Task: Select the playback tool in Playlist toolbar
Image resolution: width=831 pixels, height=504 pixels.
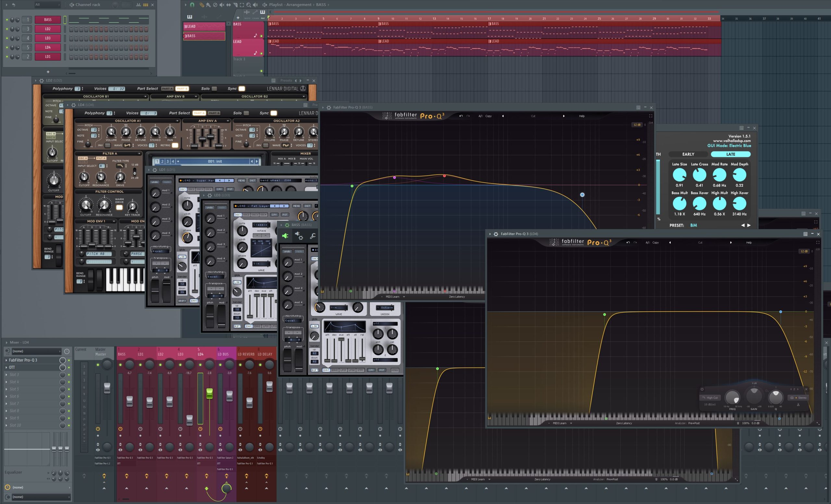Action: (255, 5)
